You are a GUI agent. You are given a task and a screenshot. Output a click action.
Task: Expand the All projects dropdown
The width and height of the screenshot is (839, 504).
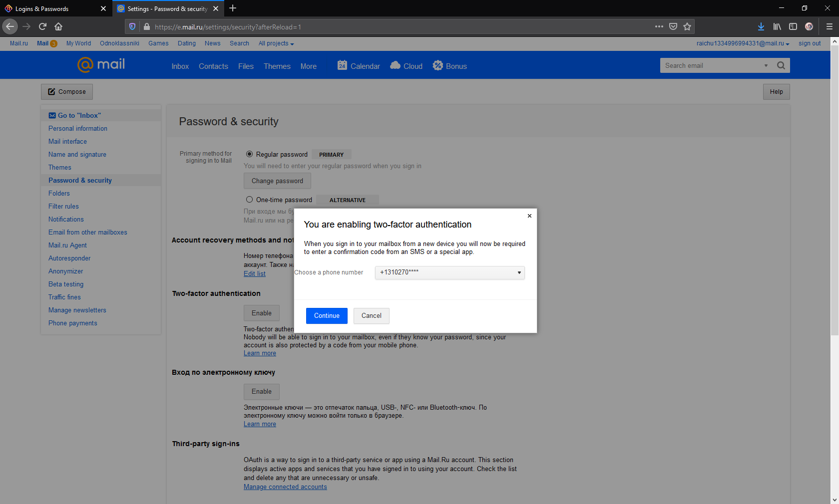point(276,43)
